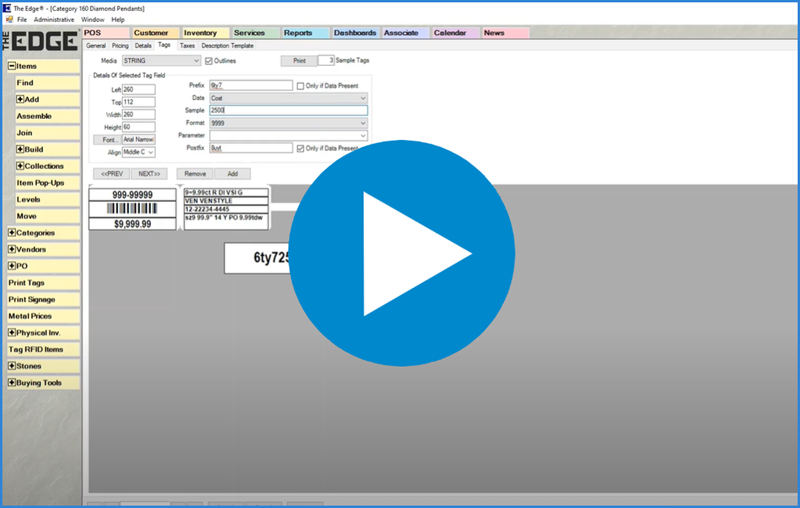
Task: Expand the PO section
Action: pyautogui.click(x=12, y=266)
